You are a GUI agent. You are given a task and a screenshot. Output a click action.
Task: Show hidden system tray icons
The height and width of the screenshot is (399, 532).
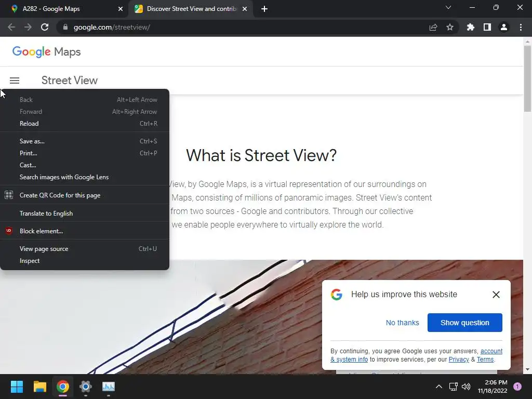click(x=438, y=387)
